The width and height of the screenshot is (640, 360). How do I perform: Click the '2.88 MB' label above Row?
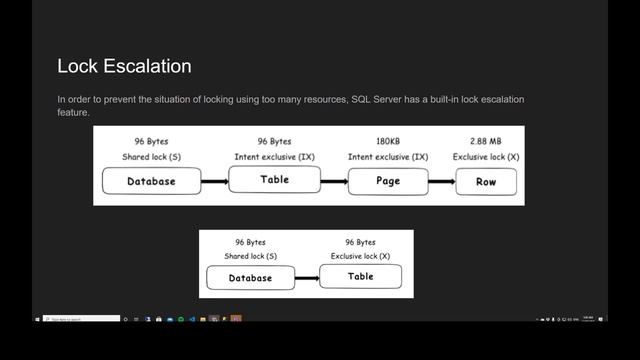pos(486,141)
